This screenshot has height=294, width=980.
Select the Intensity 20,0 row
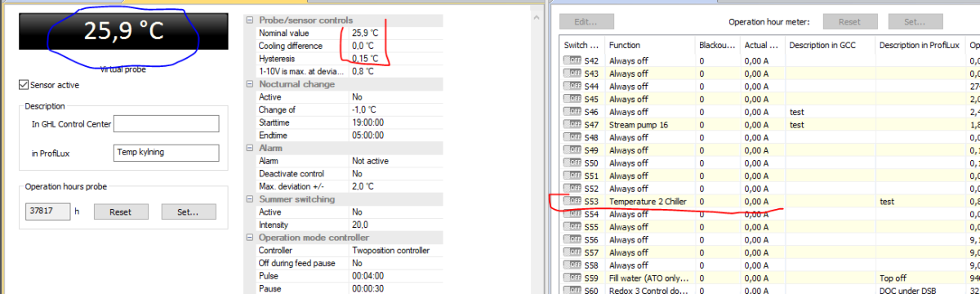click(350, 225)
